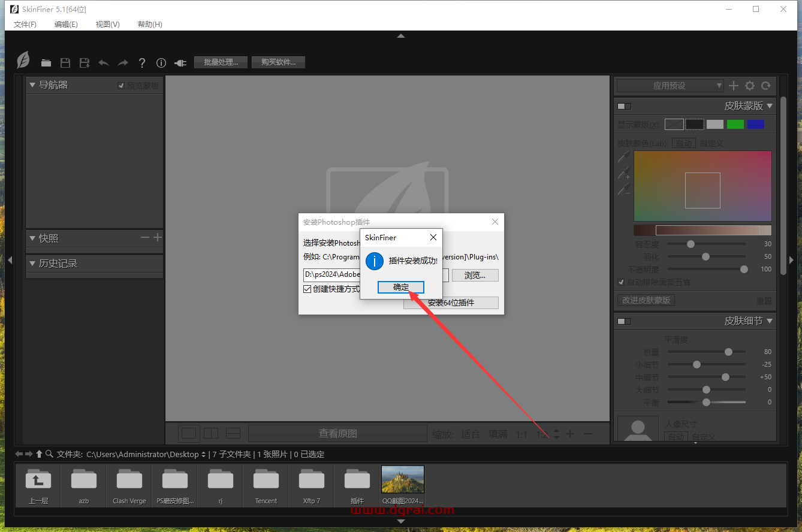
Task: Click the save icon in toolbar
Action: tap(65, 63)
